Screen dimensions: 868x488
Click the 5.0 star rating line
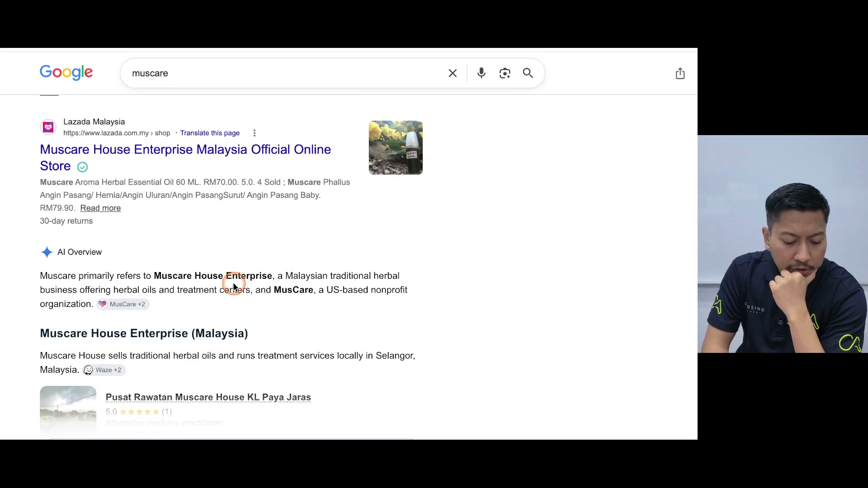(x=139, y=412)
